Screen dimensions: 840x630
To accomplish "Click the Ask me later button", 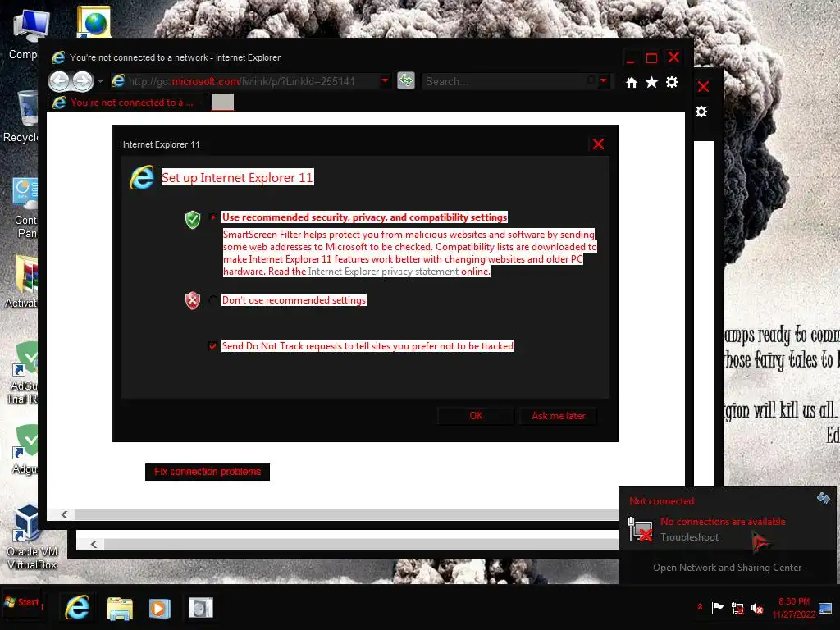I will click(x=558, y=416).
